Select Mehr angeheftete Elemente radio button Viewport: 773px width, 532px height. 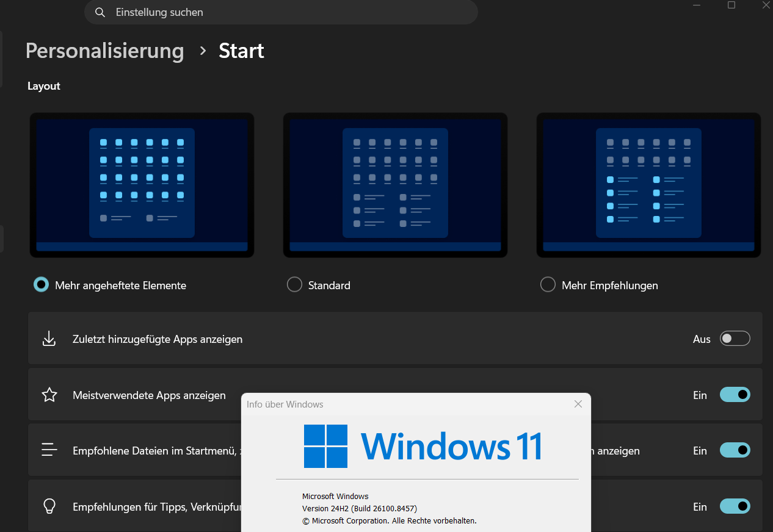tap(41, 285)
